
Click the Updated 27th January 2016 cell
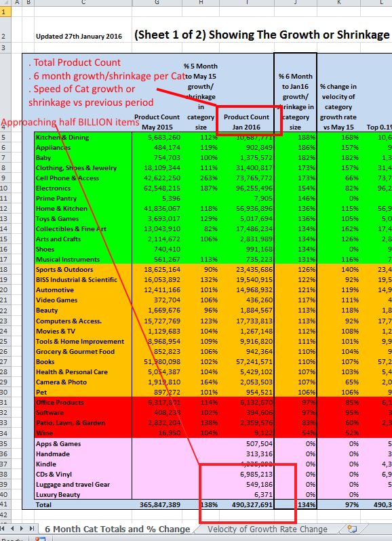click(x=79, y=36)
